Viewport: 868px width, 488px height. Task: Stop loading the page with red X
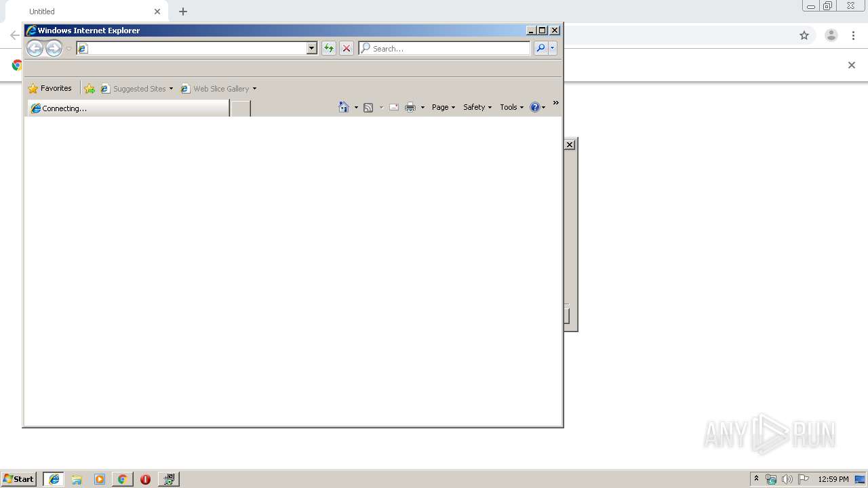[347, 48]
